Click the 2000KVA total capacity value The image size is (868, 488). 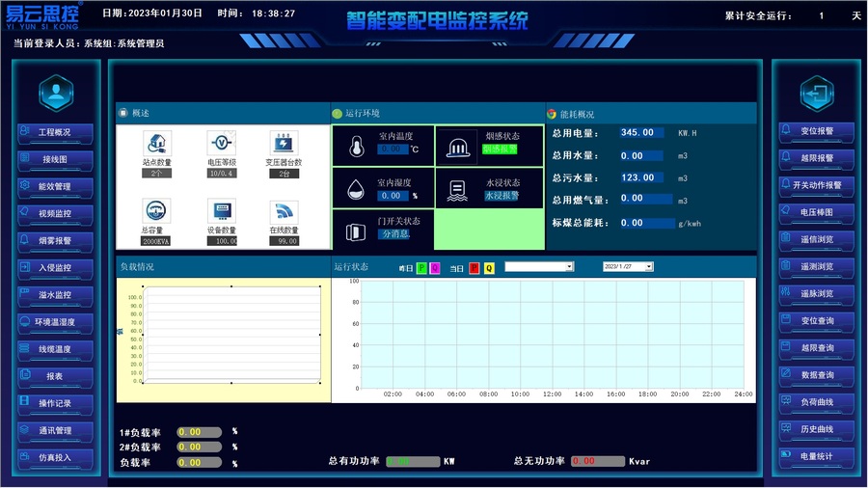(x=155, y=241)
